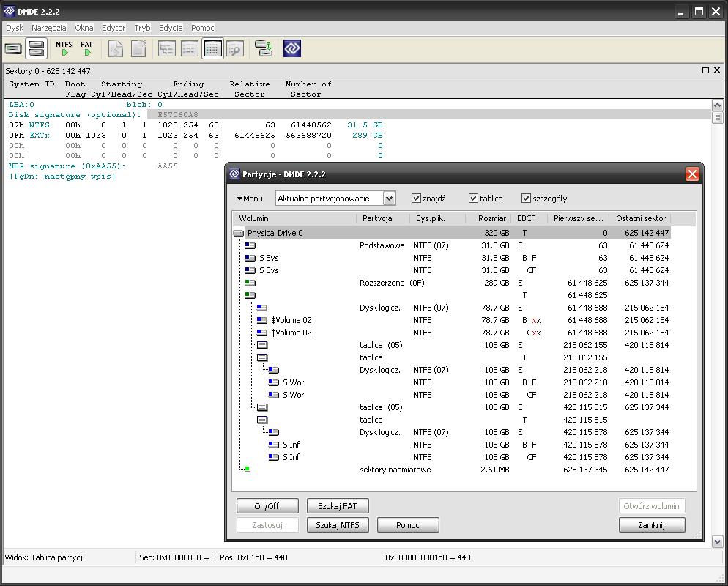This screenshot has height=586, width=728.
Task: Click the Szukaj NTFS button
Action: pos(338,525)
